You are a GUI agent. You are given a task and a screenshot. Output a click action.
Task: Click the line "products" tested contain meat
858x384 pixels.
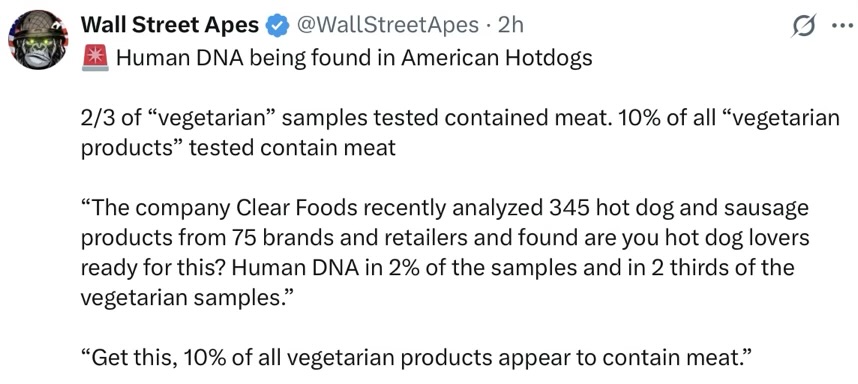click(238, 148)
